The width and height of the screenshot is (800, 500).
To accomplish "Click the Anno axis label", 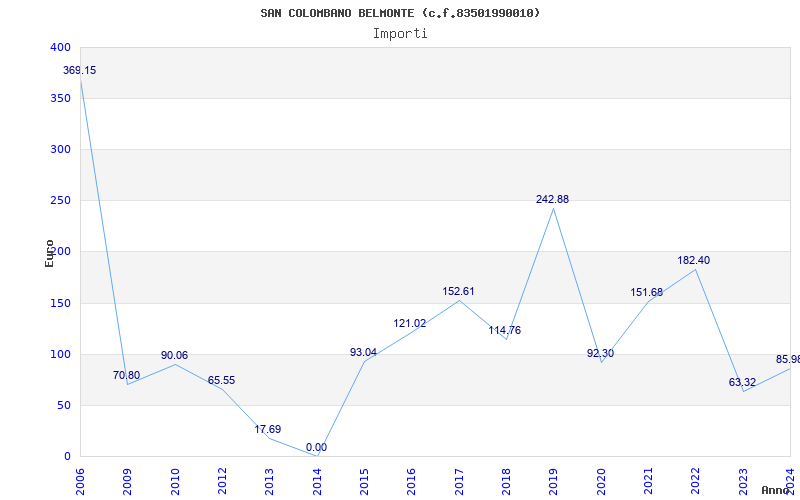I will click(x=776, y=490).
